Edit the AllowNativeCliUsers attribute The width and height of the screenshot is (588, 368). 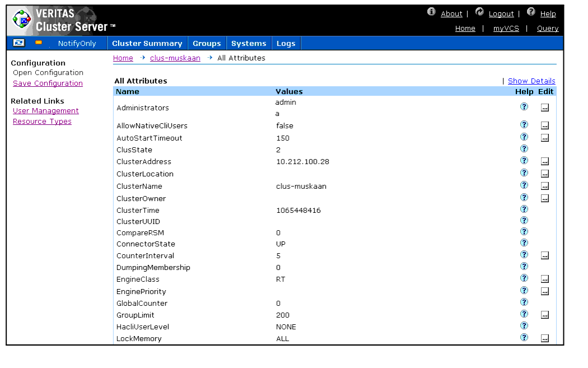click(545, 125)
